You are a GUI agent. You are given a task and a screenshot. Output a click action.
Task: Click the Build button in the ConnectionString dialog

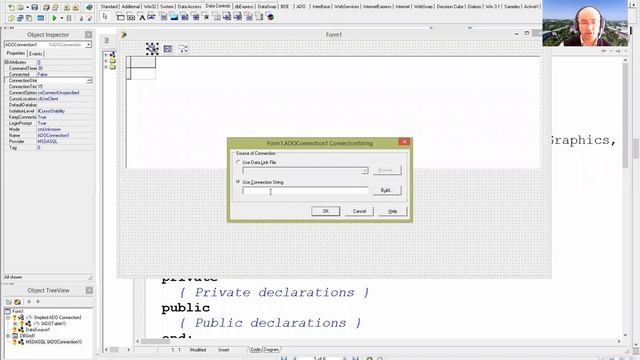[x=387, y=190]
